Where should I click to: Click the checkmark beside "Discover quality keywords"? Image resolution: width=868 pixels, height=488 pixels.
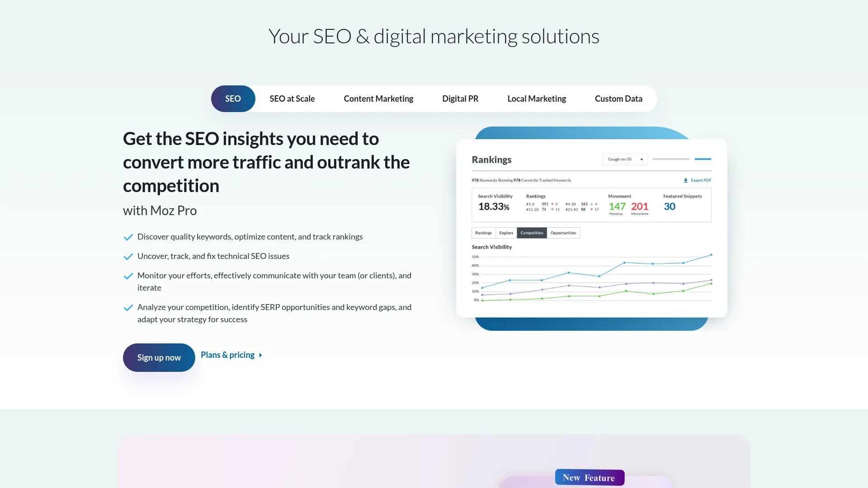click(128, 237)
